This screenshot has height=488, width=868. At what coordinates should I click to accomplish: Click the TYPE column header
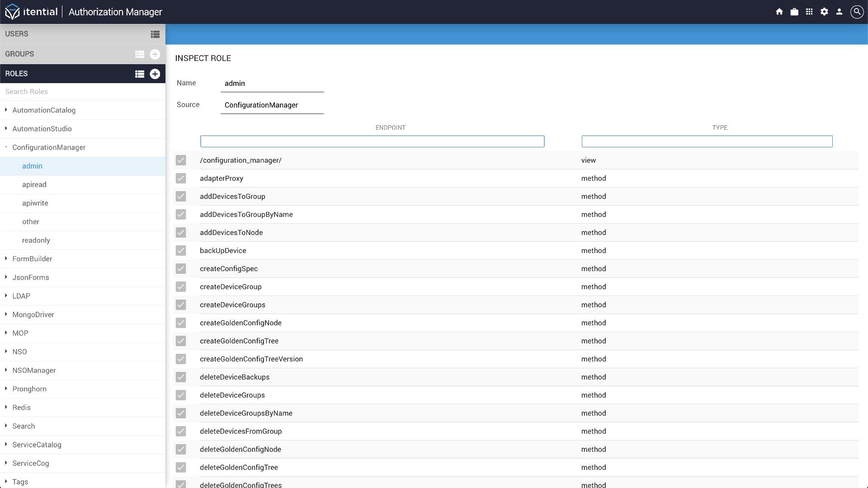click(x=720, y=128)
